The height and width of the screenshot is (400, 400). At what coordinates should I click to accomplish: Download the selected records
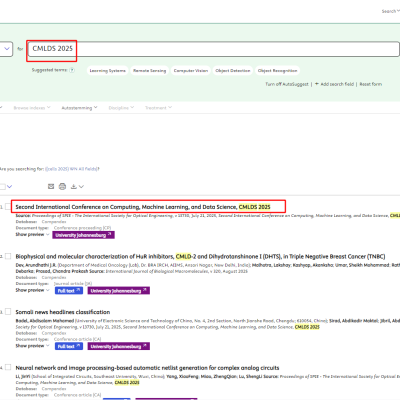pos(74,186)
